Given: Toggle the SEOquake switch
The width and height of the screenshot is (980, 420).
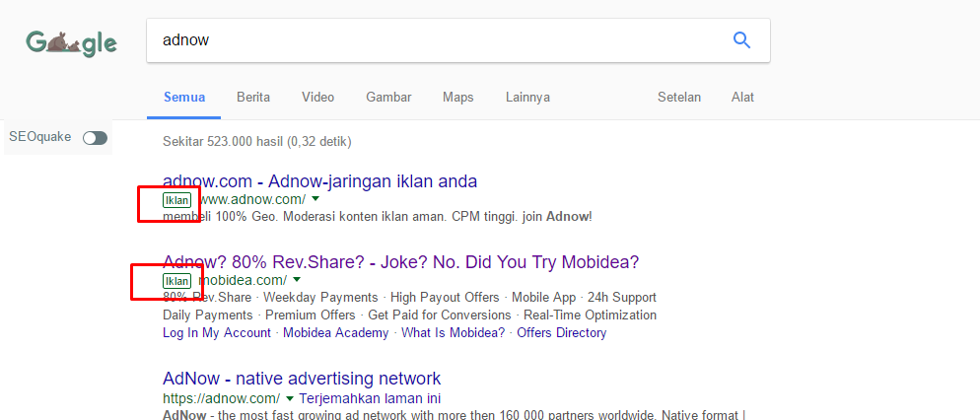Looking at the screenshot, I should (x=95, y=138).
